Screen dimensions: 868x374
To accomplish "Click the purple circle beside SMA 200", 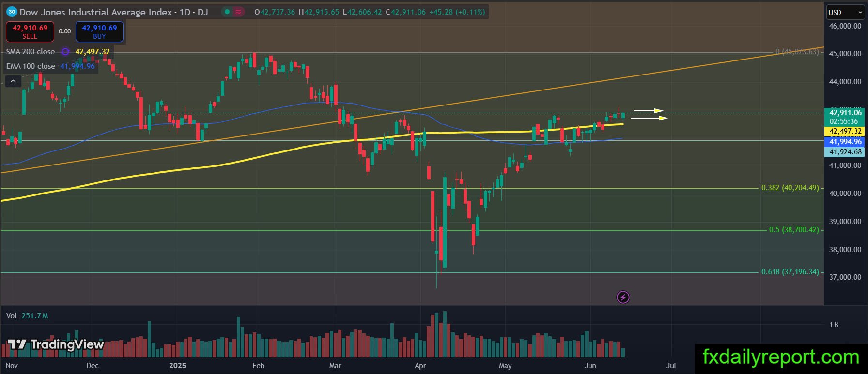I will 65,52.
